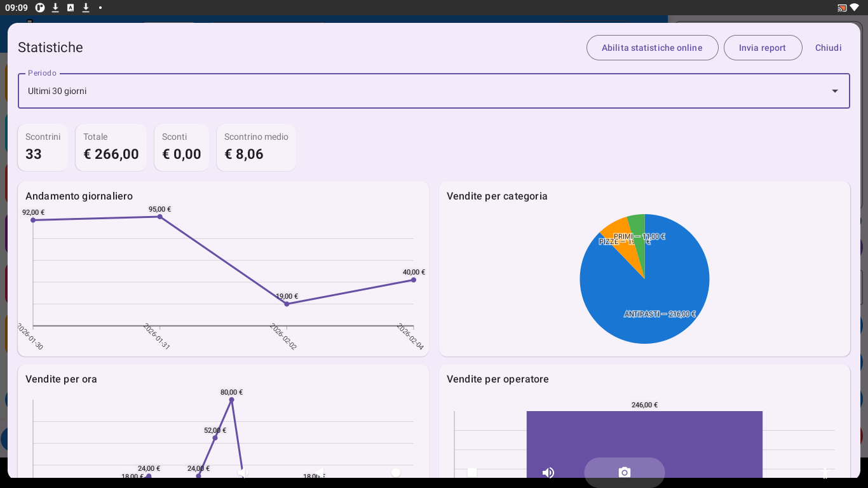Tap the cast icon in the status bar
The width and height of the screenshot is (868, 488).
tap(842, 8)
